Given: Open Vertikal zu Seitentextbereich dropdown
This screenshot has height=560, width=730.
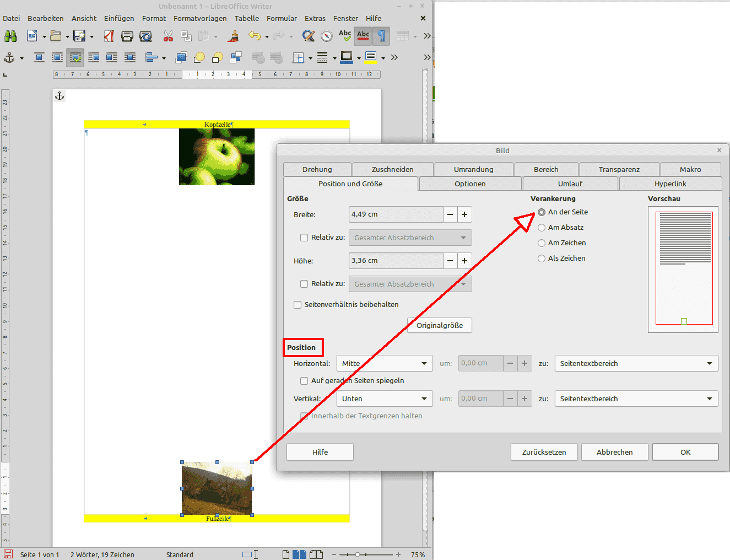Looking at the screenshot, I should (x=636, y=399).
